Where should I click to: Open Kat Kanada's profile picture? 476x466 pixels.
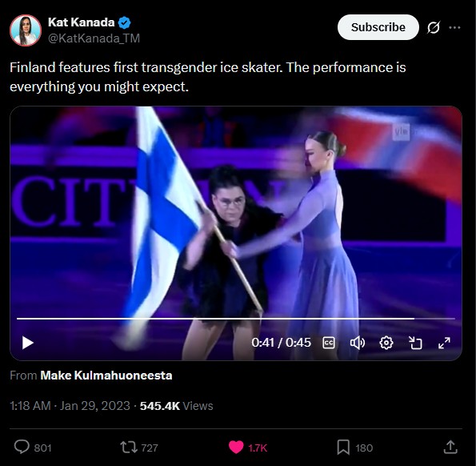pos(25,30)
